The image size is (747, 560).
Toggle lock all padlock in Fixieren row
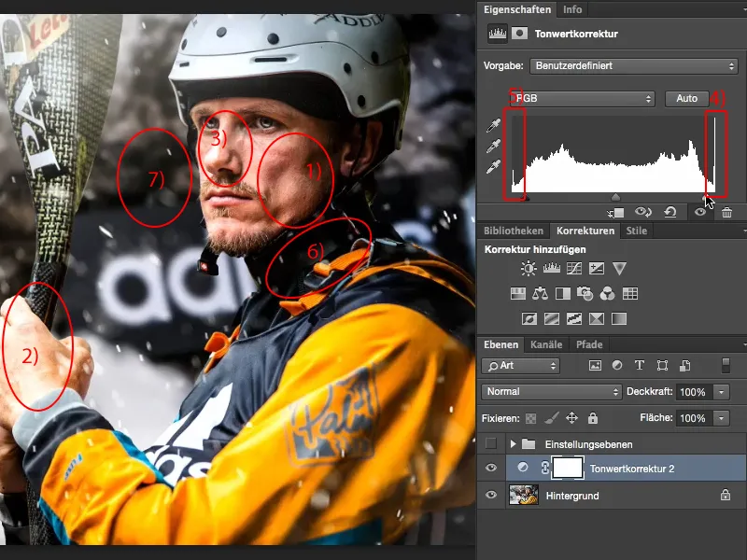tap(593, 418)
